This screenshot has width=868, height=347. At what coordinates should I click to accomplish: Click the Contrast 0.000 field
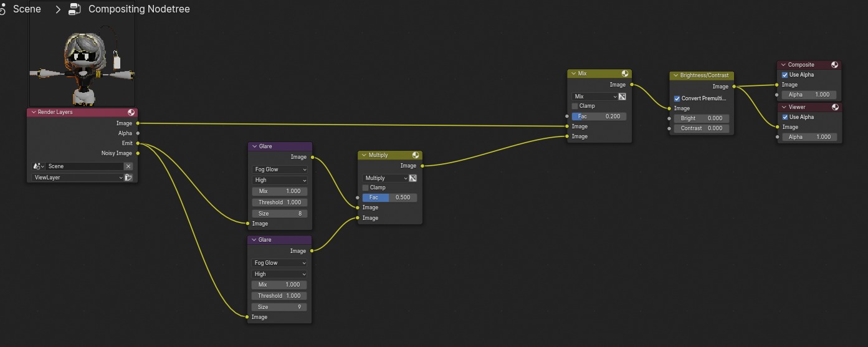pos(701,128)
